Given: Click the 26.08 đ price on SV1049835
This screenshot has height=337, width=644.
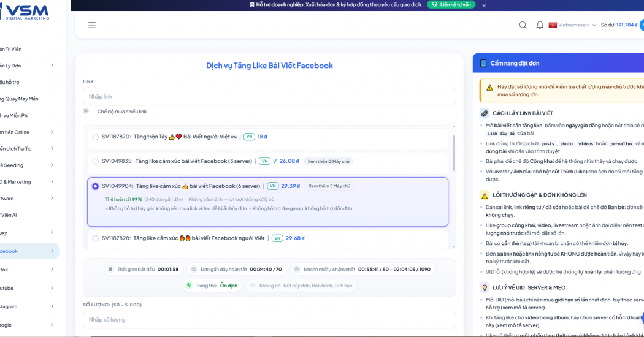Looking at the screenshot, I should click(289, 161).
